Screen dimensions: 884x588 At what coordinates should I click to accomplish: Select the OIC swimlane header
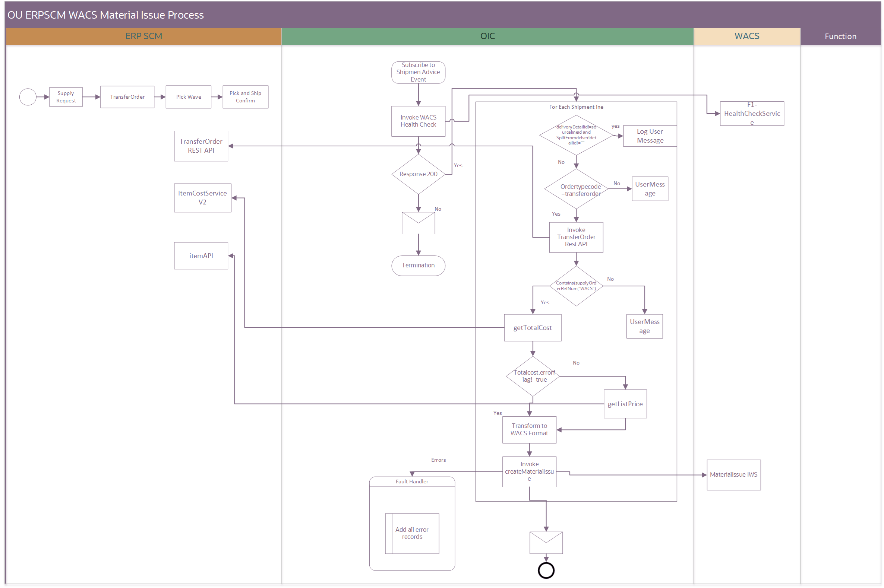pos(487,36)
